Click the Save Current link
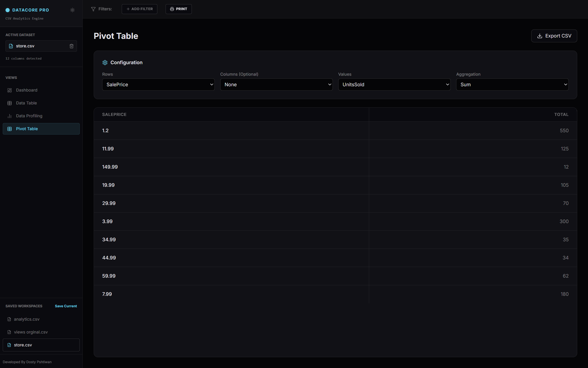The image size is (588, 368). (66, 306)
